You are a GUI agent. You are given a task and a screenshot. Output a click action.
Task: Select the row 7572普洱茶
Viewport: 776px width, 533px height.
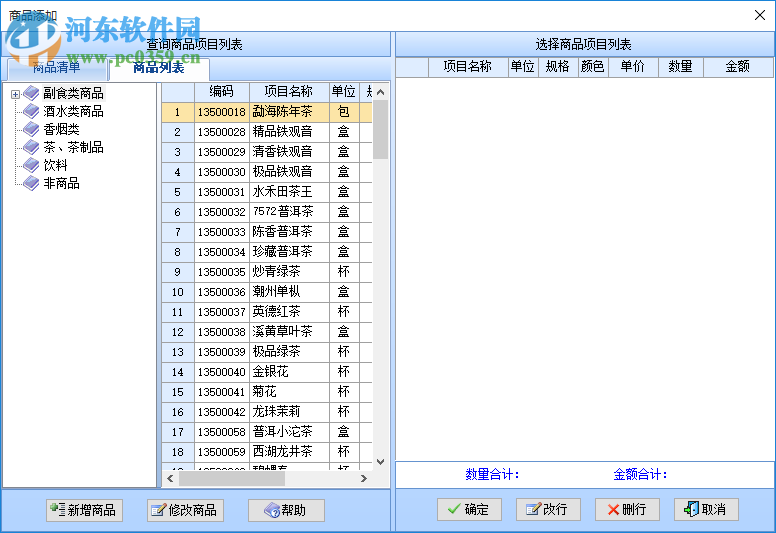click(x=267, y=212)
